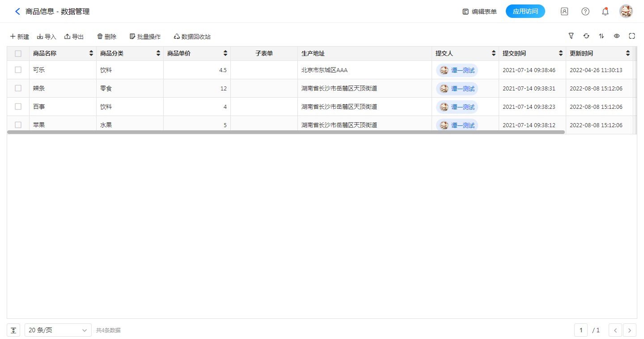Image resolution: width=644 pixels, height=339 pixels.
Task: Select the 可乐 row checkbox
Action: (x=18, y=70)
